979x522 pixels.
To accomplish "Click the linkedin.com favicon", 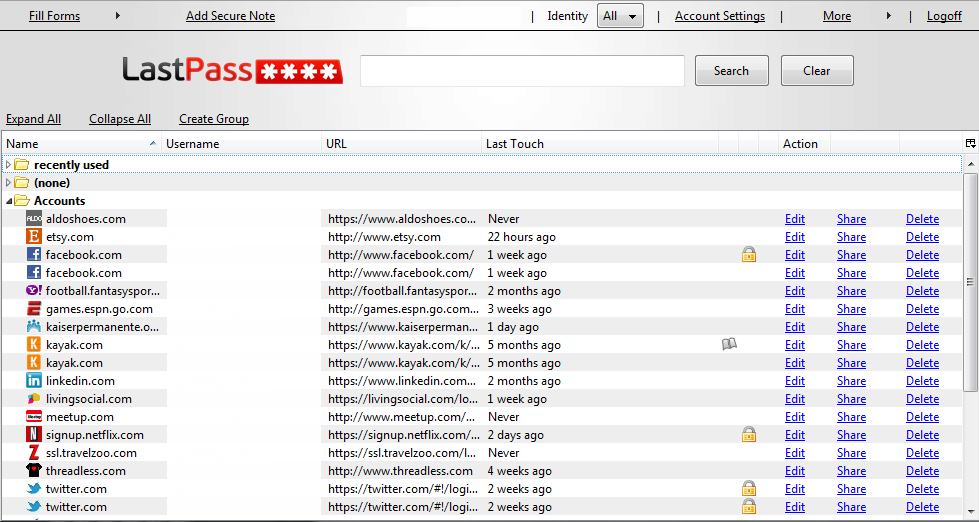I will [x=34, y=380].
